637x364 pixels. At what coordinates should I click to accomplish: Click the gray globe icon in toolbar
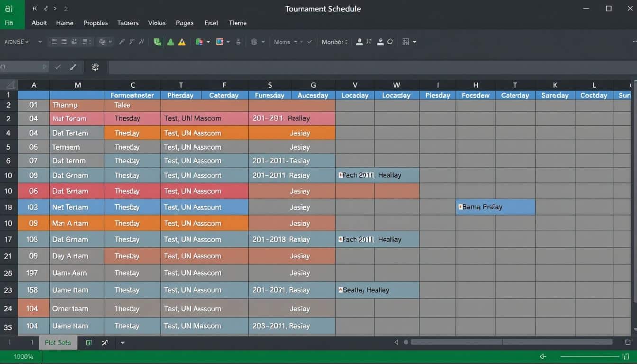(x=254, y=42)
